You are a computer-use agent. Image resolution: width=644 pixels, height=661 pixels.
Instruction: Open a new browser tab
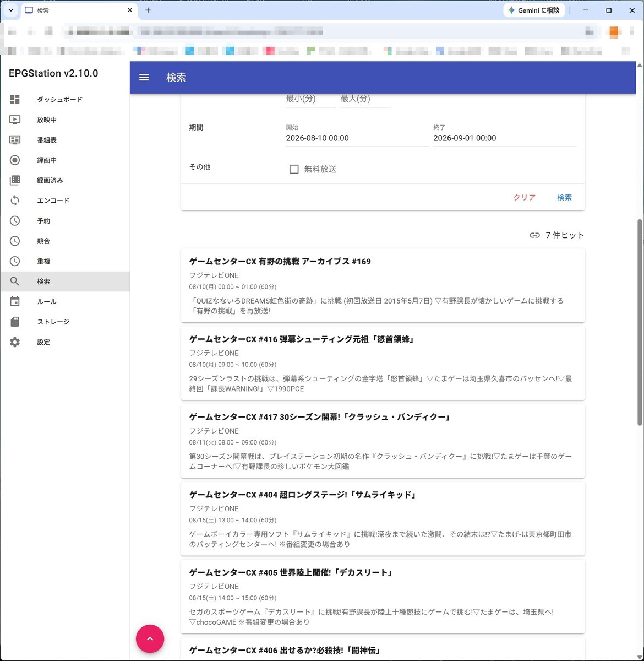pyautogui.click(x=148, y=10)
